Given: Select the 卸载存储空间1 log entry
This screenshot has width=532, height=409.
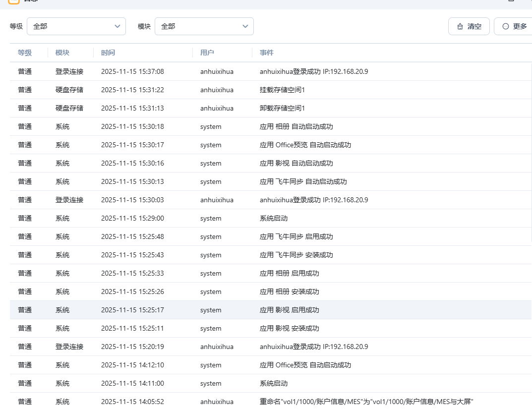Looking at the screenshot, I should pos(282,108).
